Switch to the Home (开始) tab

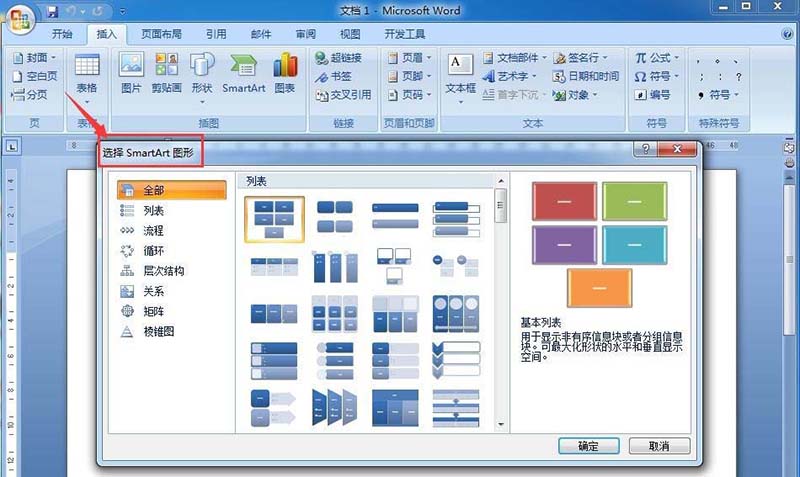pyautogui.click(x=62, y=34)
